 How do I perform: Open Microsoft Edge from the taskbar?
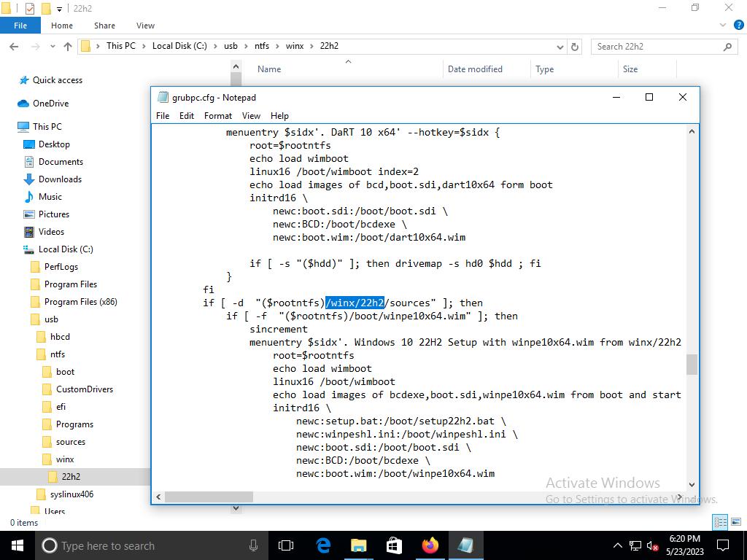(x=323, y=545)
